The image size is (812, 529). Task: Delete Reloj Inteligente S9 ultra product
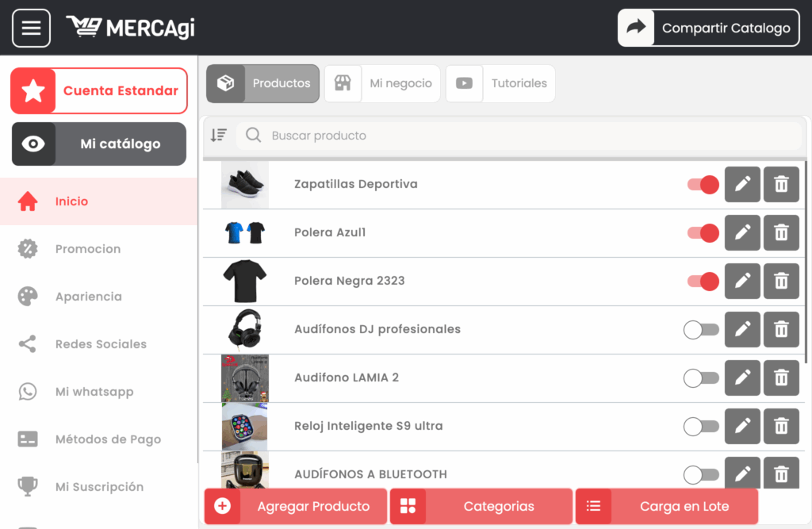781,427
